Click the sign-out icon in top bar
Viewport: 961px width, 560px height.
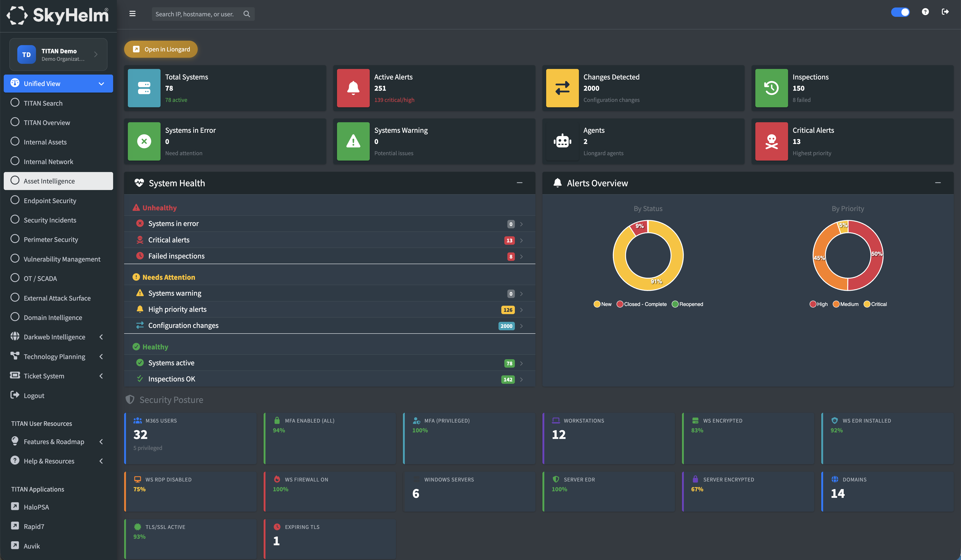[x=945, y=12]
